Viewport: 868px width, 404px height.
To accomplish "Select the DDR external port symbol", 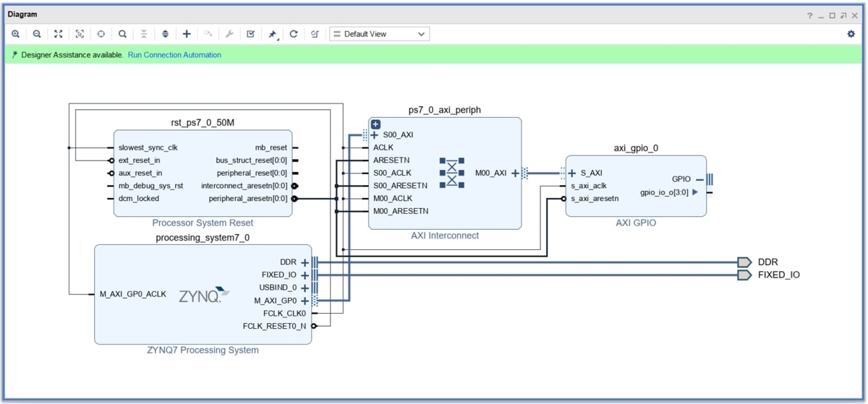I will point(745,262).
